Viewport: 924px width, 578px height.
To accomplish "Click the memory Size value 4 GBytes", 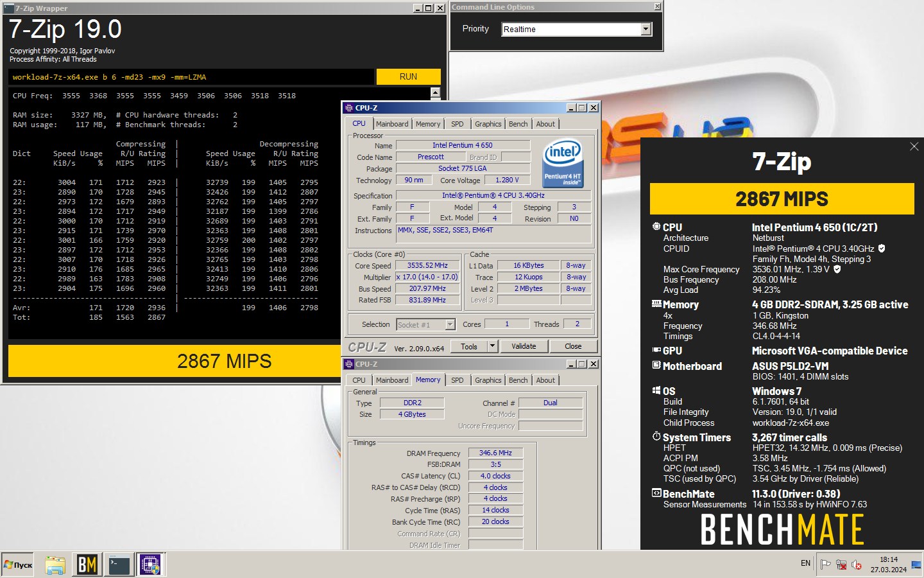I will [412, 414].
